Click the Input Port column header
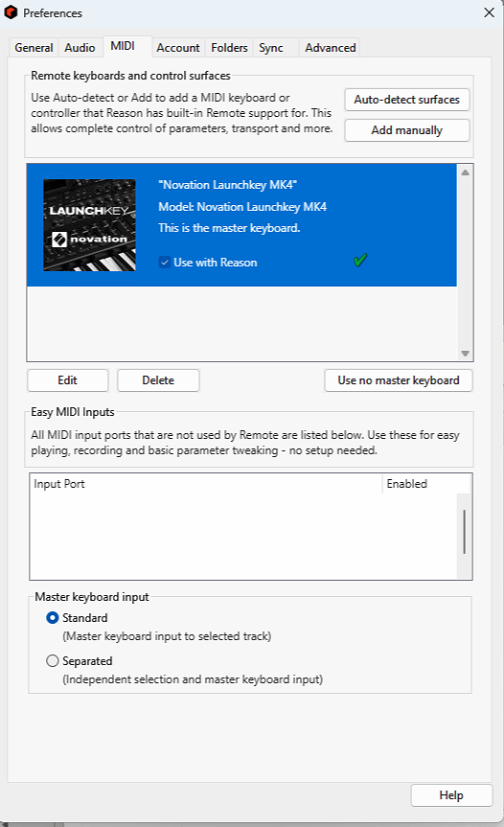Screen dimensions: 504x827 [x=206, y=484]
